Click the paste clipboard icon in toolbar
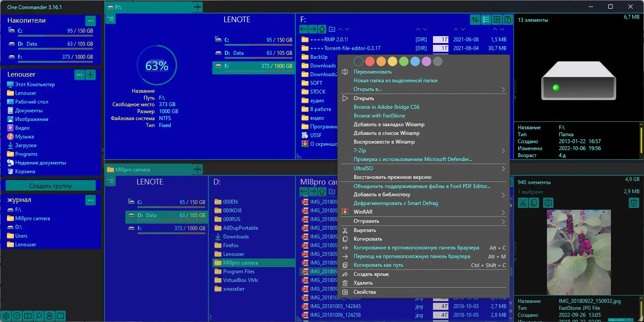 [x=507, y=20]
